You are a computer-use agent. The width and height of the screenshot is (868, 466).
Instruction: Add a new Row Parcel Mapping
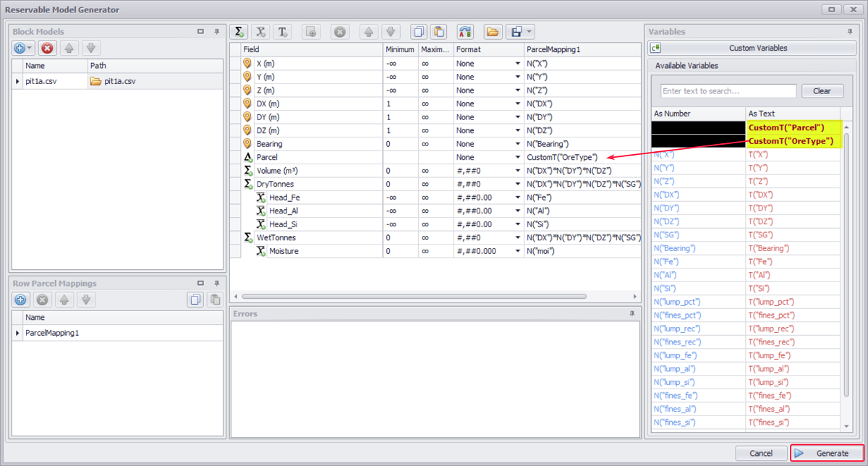[x=21, y=300]
